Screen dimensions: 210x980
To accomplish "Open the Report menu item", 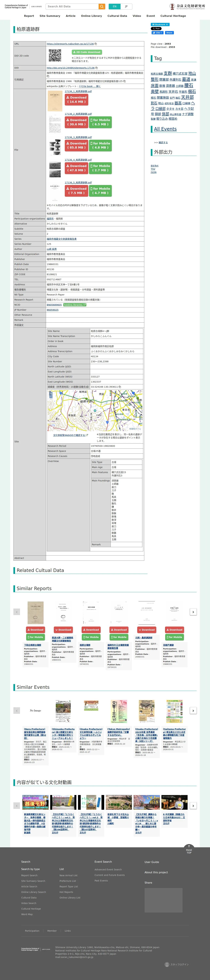I will tap(29, 16).
